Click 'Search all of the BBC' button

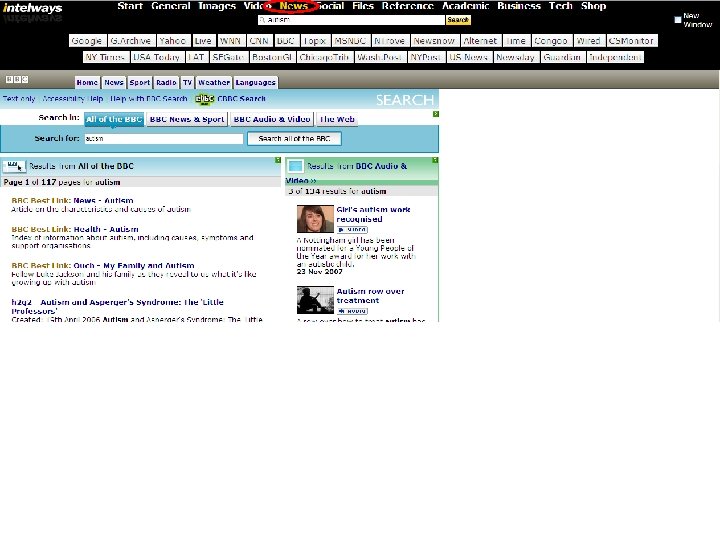(x=294, y=139)
